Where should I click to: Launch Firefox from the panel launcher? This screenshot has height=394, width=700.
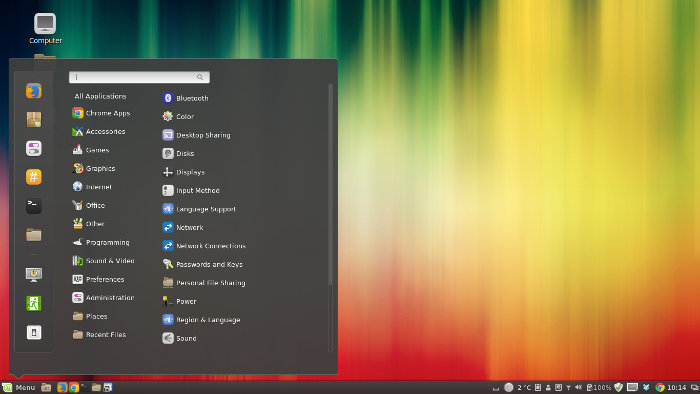coord(62,387)
